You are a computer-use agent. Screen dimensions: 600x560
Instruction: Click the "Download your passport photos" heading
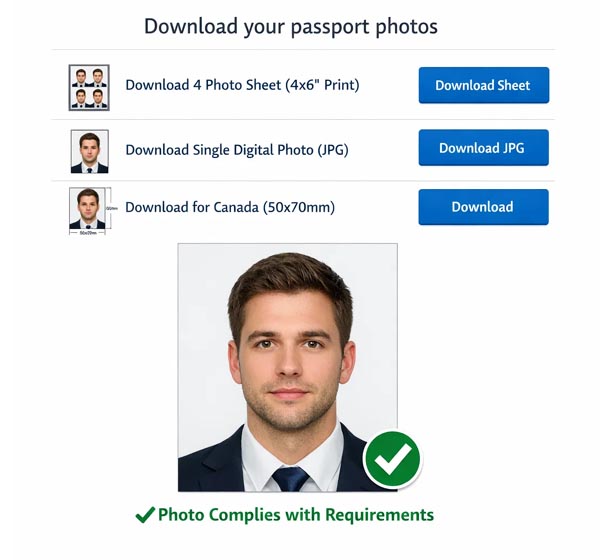[x=291, y=26]
